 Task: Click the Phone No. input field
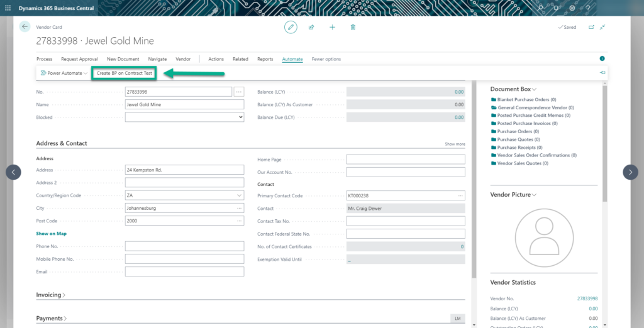[x=184, y=246]
